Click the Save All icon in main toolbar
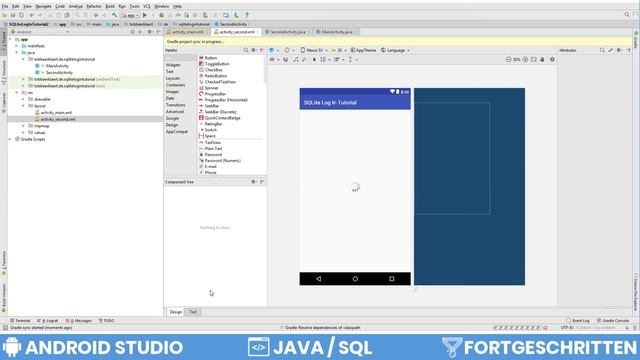The height and width of the screenshot is (360, 640). tap(13, 15)
